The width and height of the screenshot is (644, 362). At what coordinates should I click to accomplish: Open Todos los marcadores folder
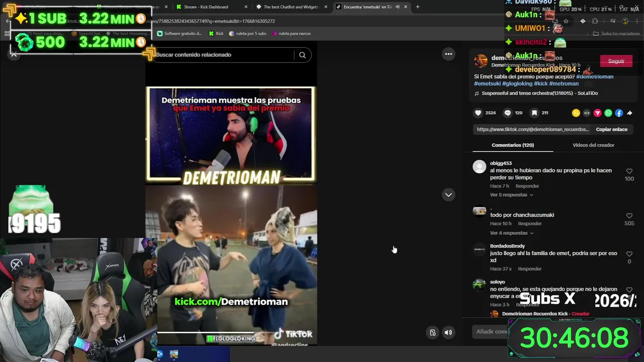(x=617, y=34)
